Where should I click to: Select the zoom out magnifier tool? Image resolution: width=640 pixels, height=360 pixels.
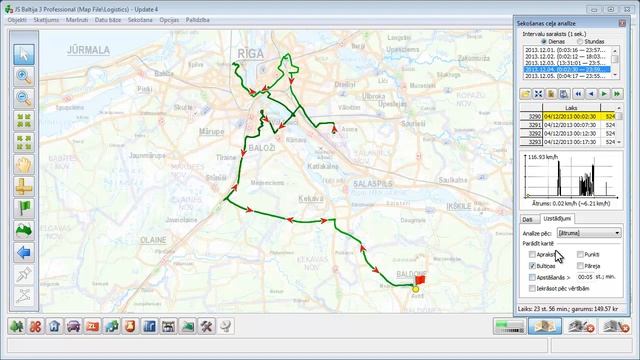pos(24,98)
